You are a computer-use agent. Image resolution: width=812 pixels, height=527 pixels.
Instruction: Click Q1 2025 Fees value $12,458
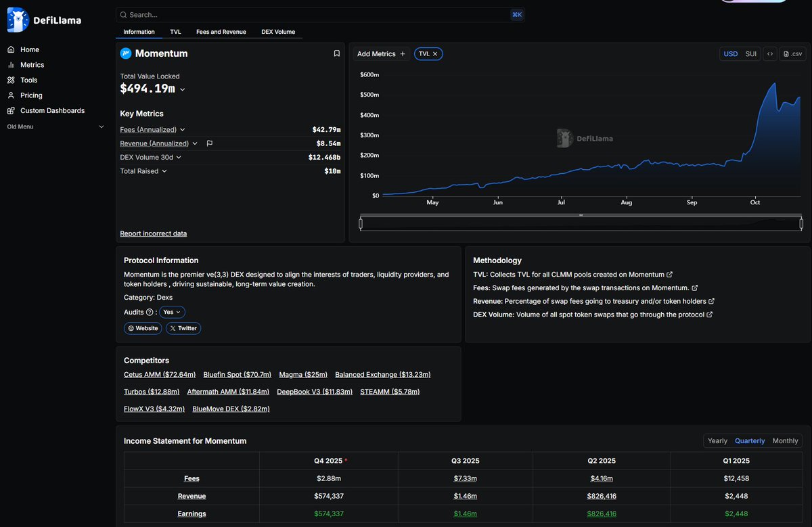(737, 478)
